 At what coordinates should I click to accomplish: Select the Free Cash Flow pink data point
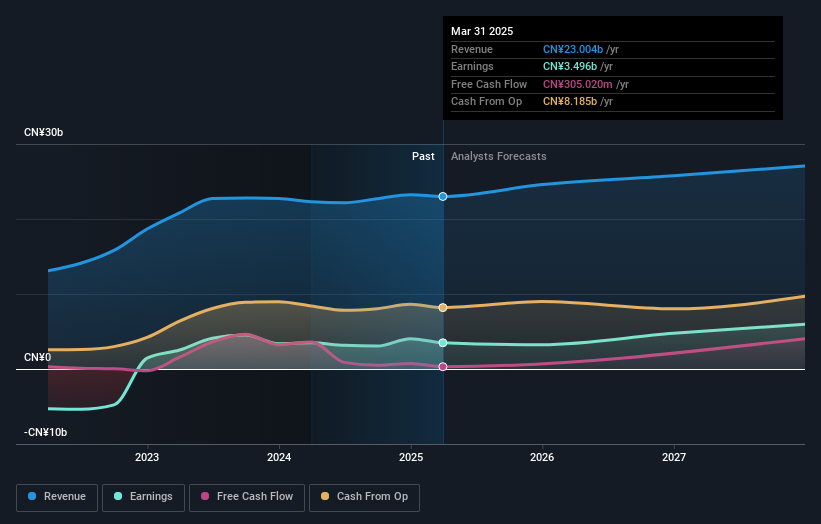tap(443, 367)
